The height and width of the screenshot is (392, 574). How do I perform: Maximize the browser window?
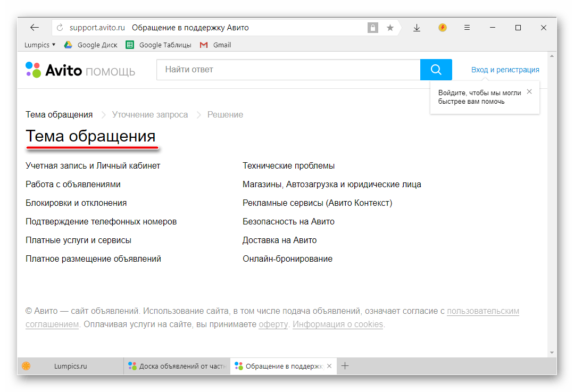pos(518,28)
